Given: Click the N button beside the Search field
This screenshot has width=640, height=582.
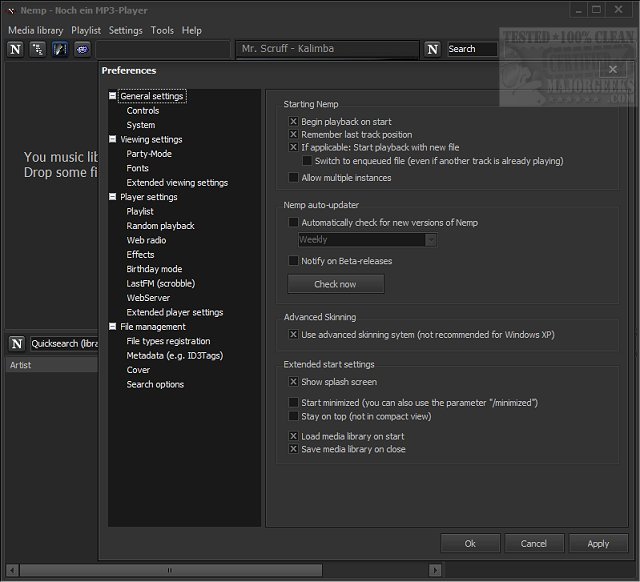Looking at the screenshot, I should (433, 49).
